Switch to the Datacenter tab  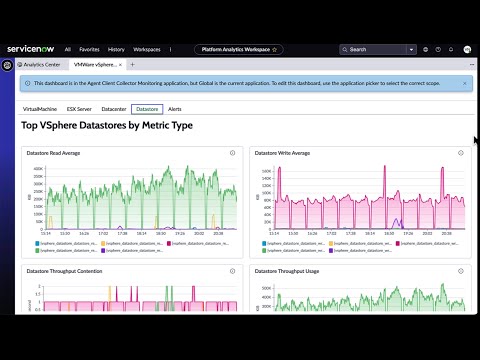pos(114,109)
